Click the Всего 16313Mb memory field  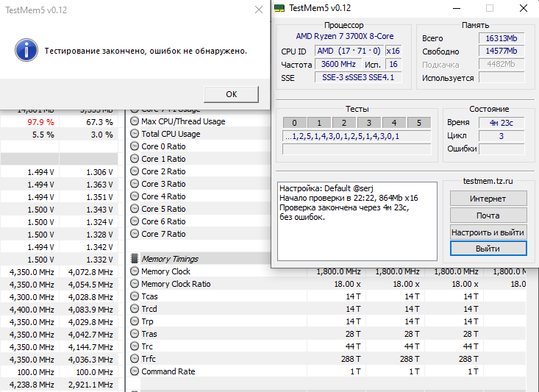[501, 38]
